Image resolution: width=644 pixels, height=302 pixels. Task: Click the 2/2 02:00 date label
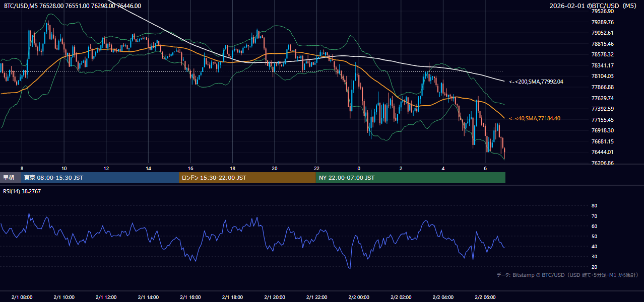point(401,297)
